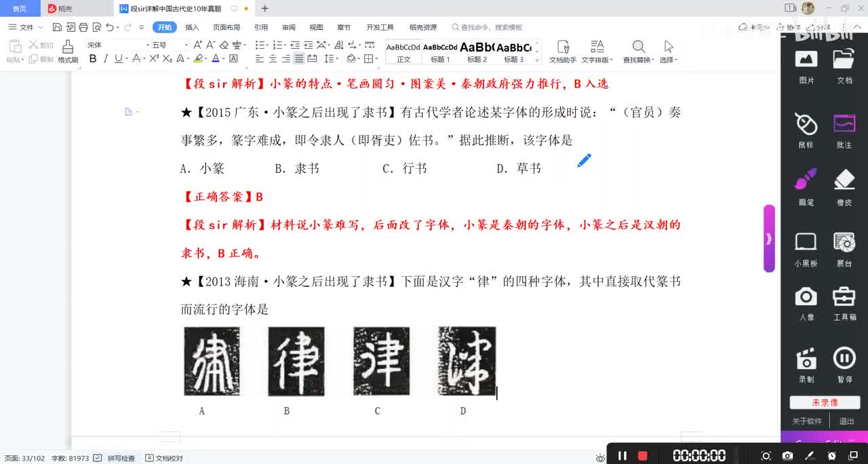Click the 暂停 pause button in panel
Screen dimensions: 868x464
(844, 365)
